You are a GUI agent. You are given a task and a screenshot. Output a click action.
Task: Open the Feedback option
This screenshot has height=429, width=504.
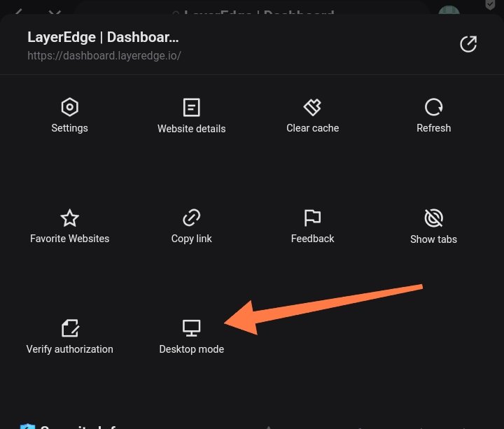(312, 226)
